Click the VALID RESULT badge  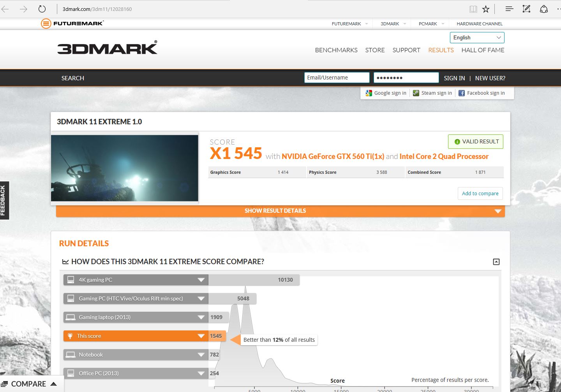click(x=476, y=141)
